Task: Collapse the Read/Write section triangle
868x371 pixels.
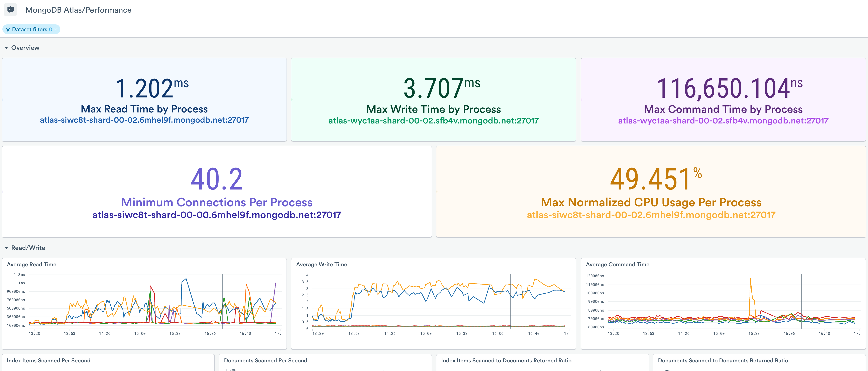Action: pos(6,248)
